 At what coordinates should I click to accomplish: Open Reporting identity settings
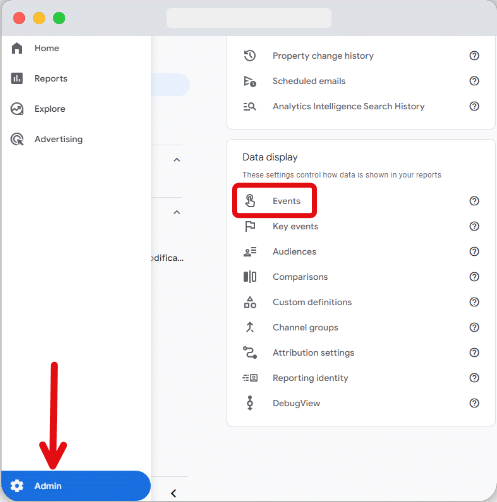(x=310, y=378)
